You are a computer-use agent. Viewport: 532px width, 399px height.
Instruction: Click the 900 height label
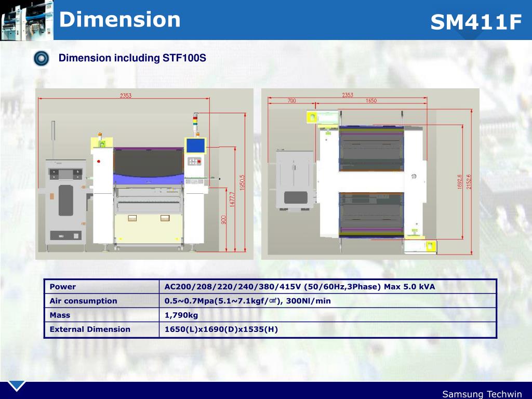[x=223, y=220]
